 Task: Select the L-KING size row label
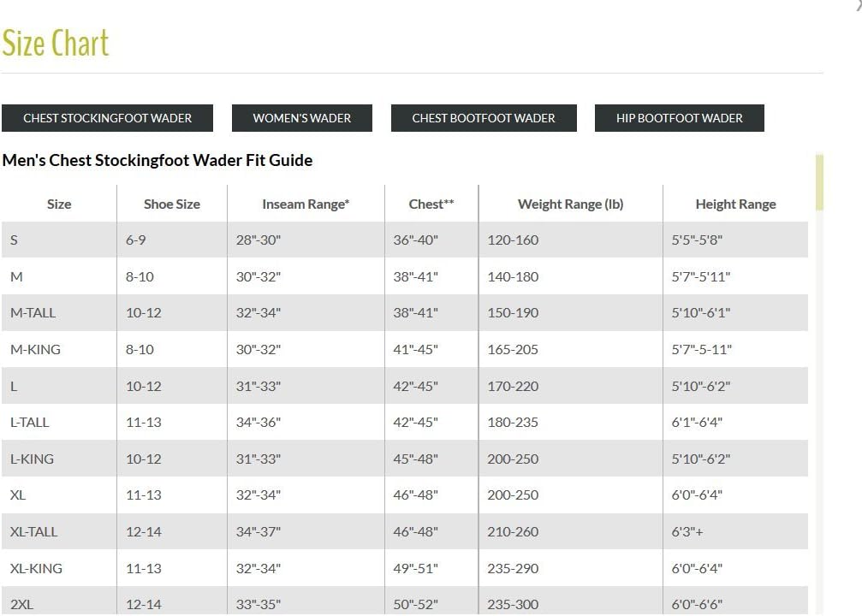33,459
